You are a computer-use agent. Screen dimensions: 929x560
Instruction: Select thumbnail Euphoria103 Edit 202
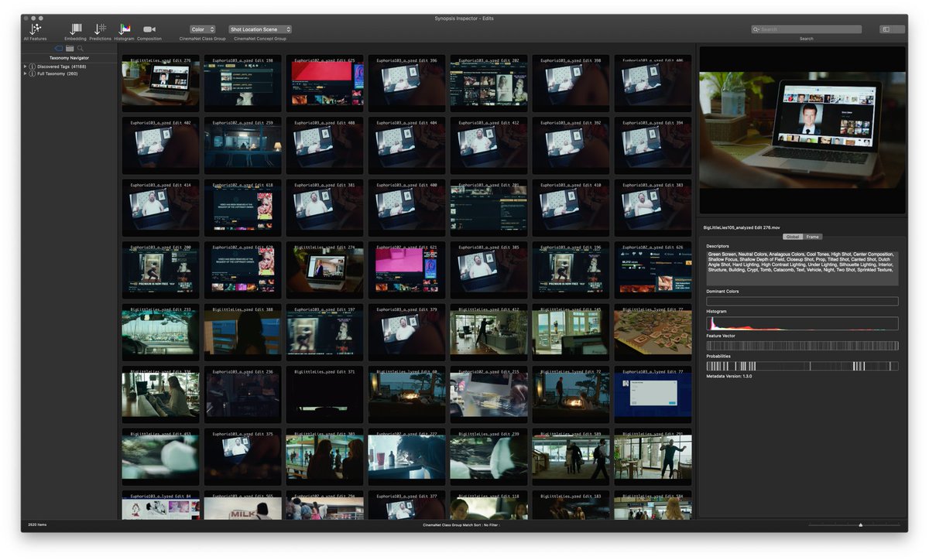[488, 84]
